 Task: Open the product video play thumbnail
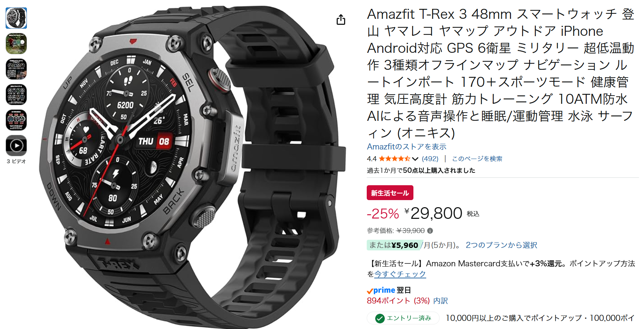pos(16,146)
